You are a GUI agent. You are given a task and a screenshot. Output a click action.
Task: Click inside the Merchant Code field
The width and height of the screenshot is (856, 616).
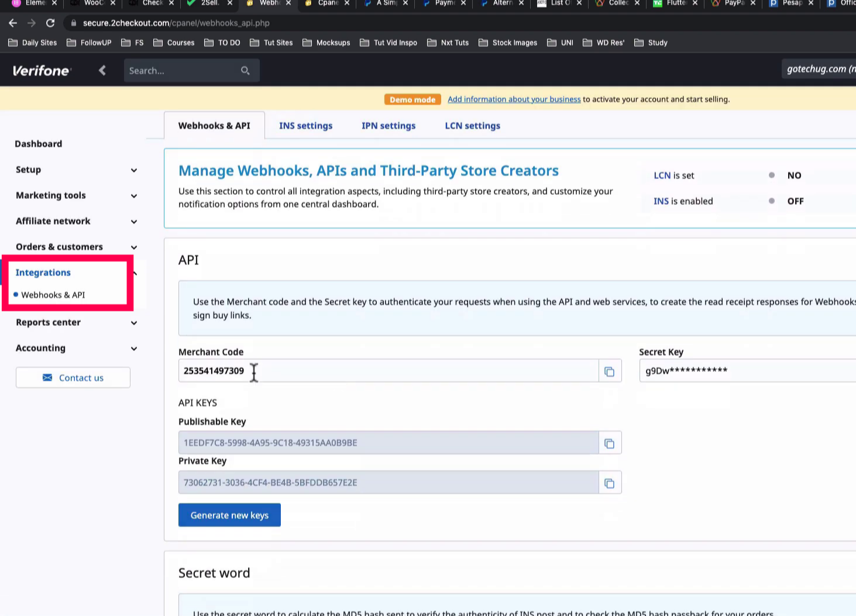[389, 371]
